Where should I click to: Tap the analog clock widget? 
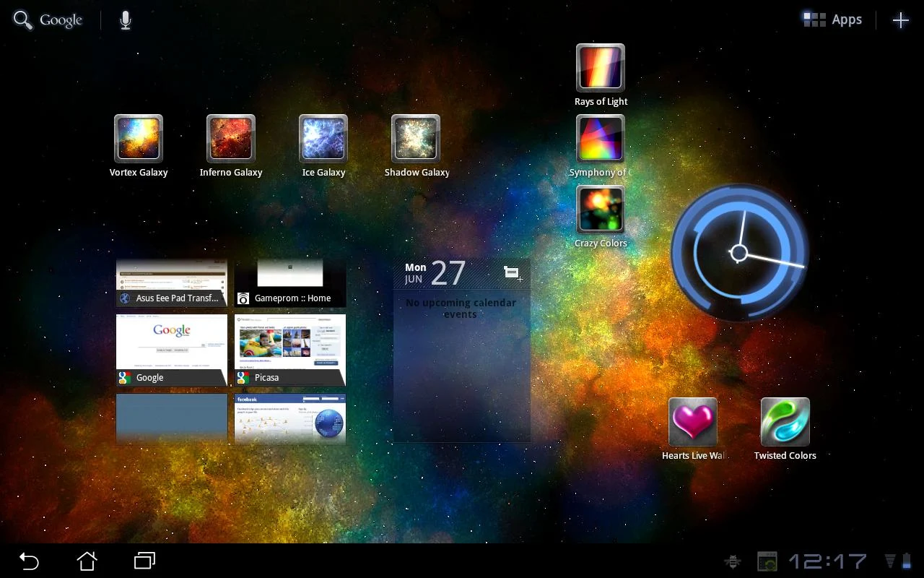(739, 253)
